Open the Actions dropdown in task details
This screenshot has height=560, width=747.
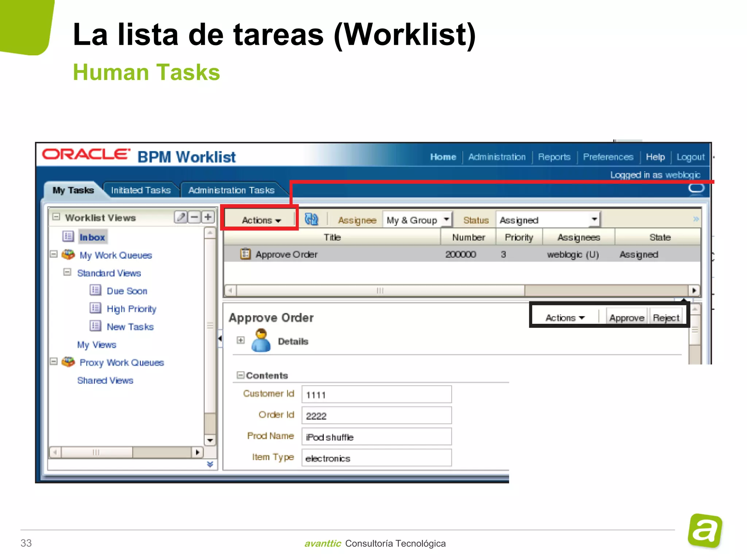tap(565, 318)
